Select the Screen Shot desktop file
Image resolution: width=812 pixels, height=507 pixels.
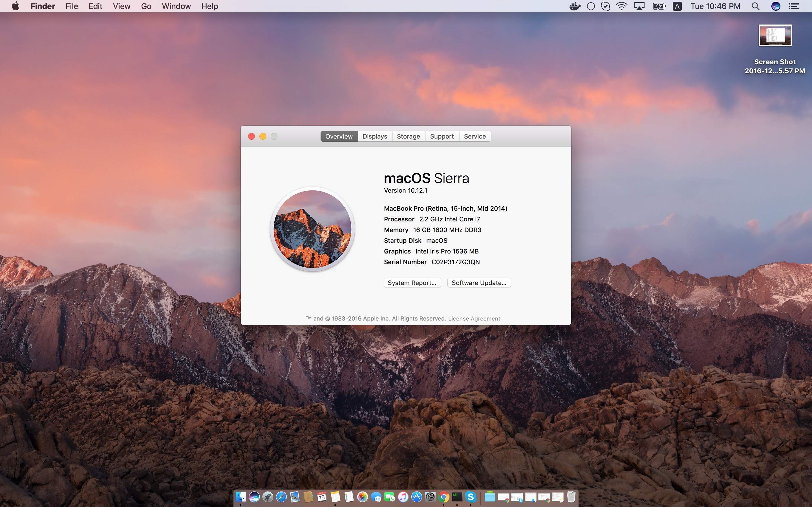(x=775, y=35)
